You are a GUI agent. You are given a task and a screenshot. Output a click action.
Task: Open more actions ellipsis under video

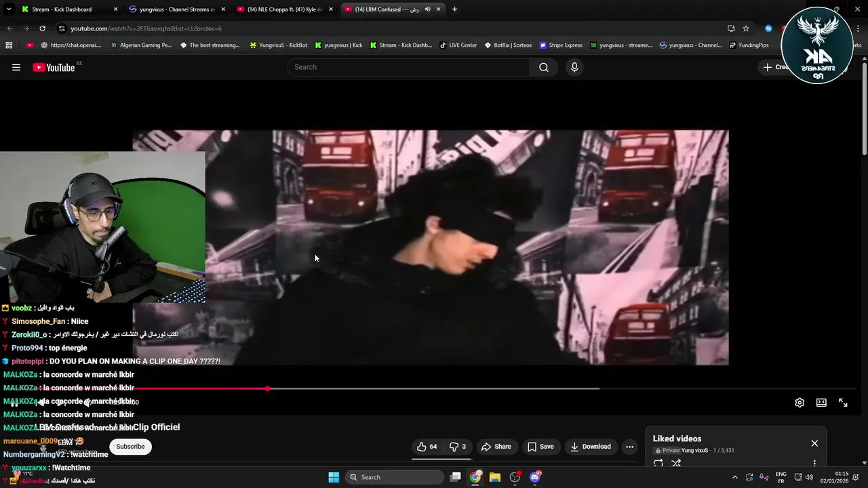click(629, 447)
